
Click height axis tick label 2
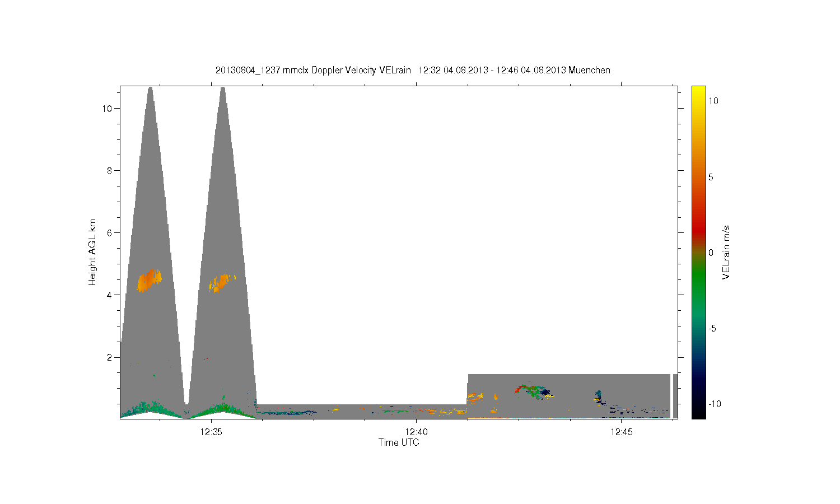[110, 357]
